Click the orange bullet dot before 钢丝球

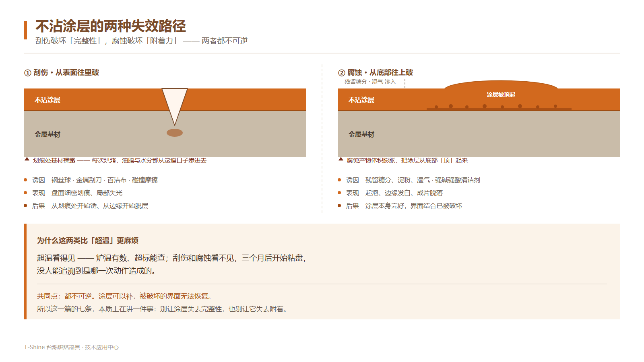[x=25, y=180]
